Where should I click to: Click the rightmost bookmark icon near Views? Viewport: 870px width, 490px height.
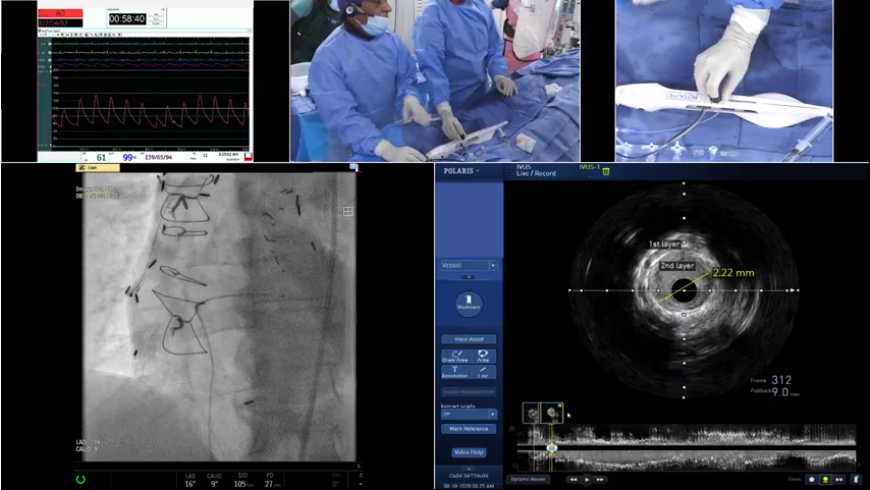tap(857, 479)
